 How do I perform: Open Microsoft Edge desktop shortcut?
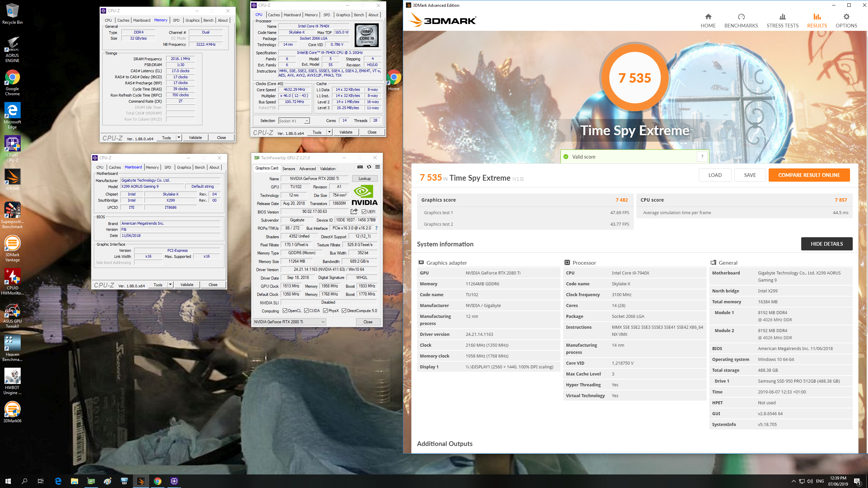point(12,116)
